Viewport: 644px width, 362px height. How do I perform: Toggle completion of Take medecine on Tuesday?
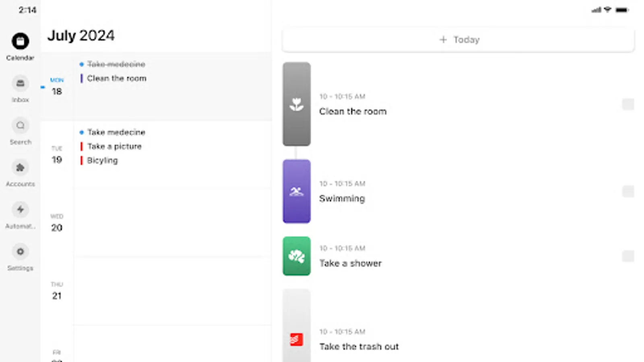pos(82,132)
